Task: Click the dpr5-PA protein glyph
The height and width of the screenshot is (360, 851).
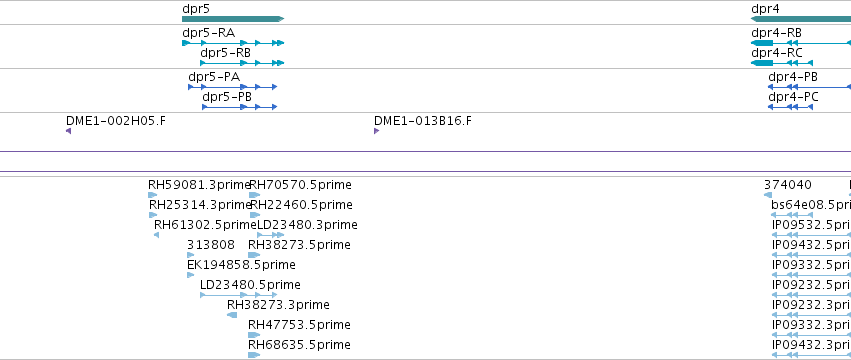Action: (233, 86)
